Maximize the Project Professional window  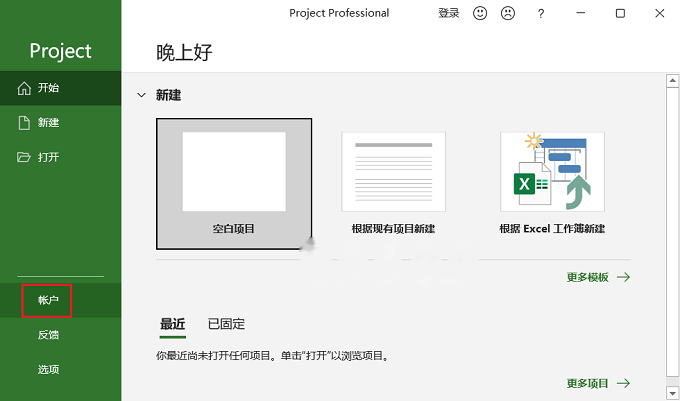[621, 13]
